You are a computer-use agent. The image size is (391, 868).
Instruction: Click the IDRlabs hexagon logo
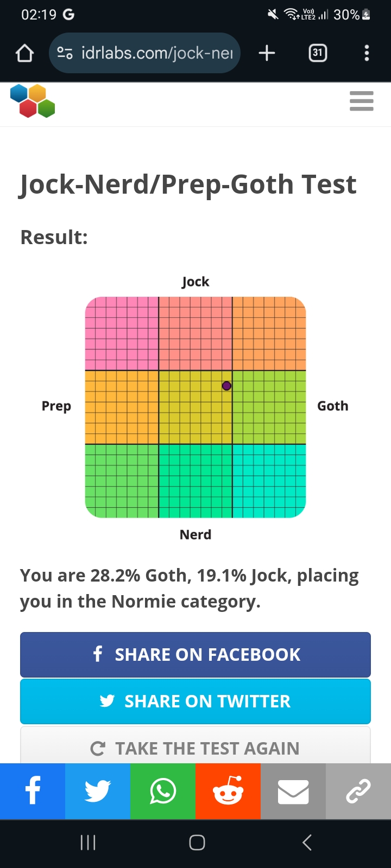coord(33,101)
